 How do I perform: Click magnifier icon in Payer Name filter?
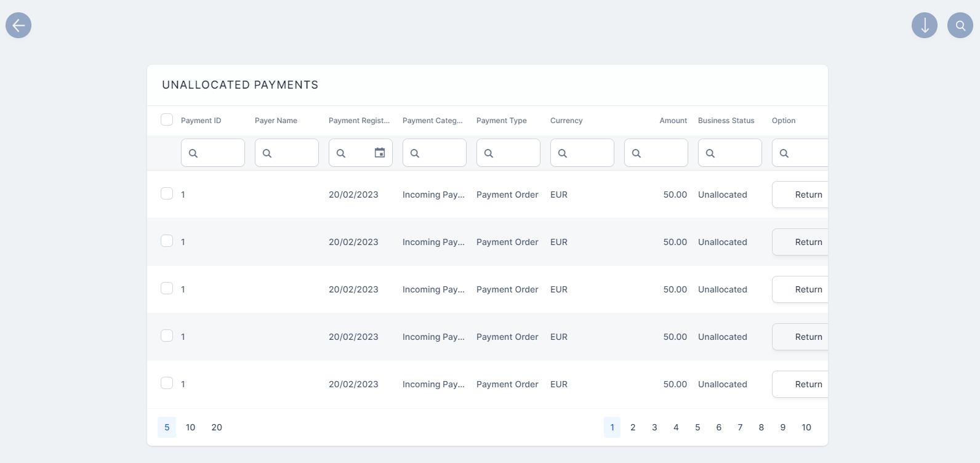point(267,153)
